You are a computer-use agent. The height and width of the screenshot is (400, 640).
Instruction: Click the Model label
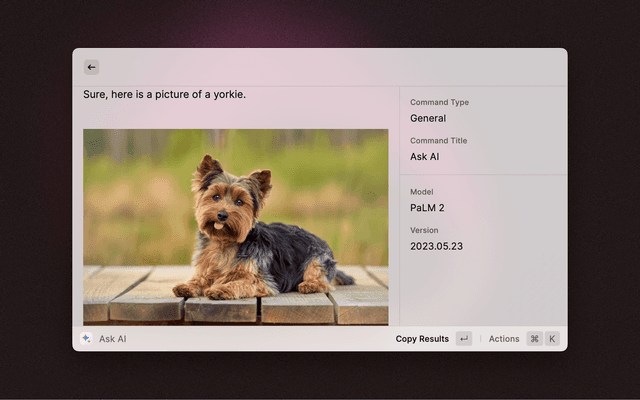pyautogui.click(x=422, y=192)
